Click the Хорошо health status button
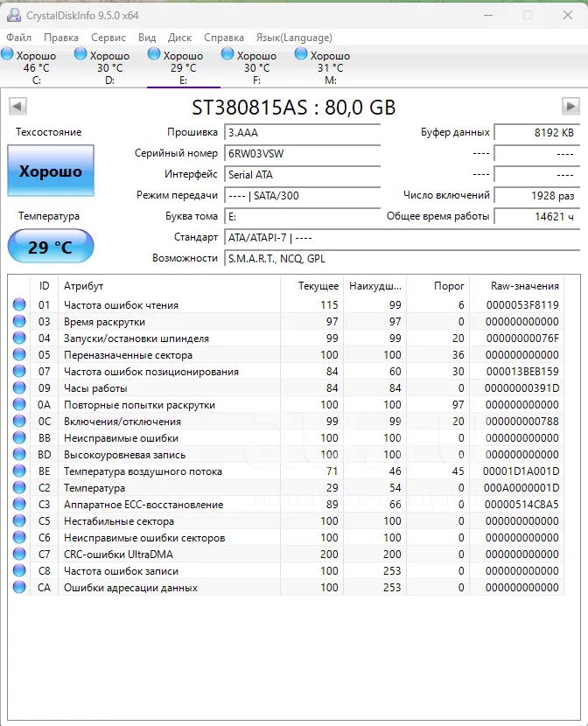The image size is (588, 726). click(x=51, y=171)
